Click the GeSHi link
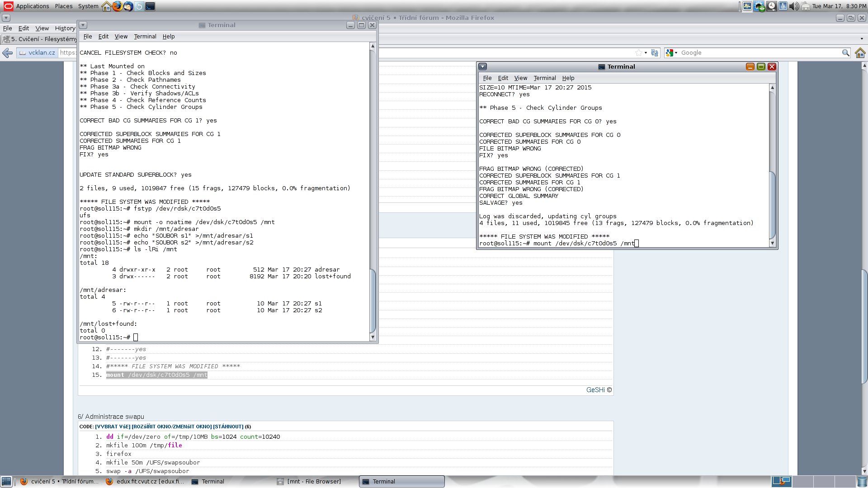Screen dimensions: 868x488 tap(595, 390)
